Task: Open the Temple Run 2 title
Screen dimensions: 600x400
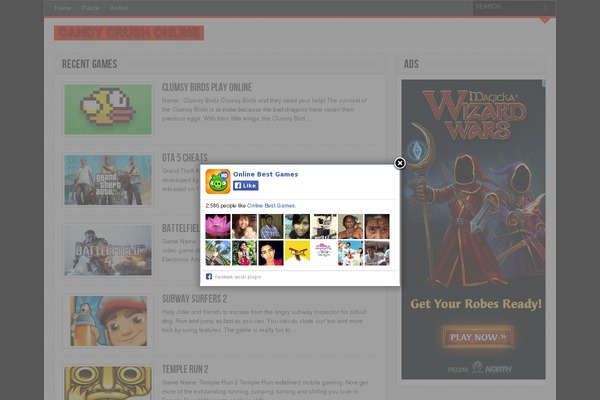Action: (x=185, y=369)
